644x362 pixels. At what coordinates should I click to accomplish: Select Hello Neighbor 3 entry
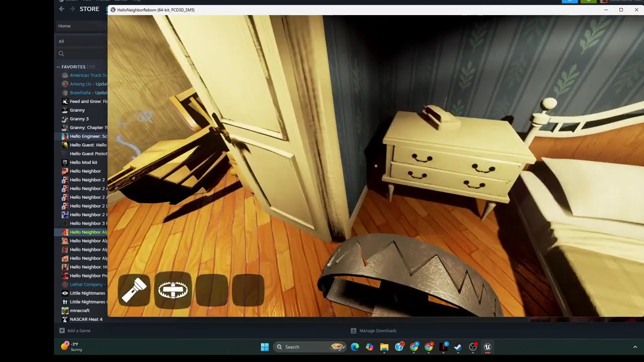click(x=89, y=223)
